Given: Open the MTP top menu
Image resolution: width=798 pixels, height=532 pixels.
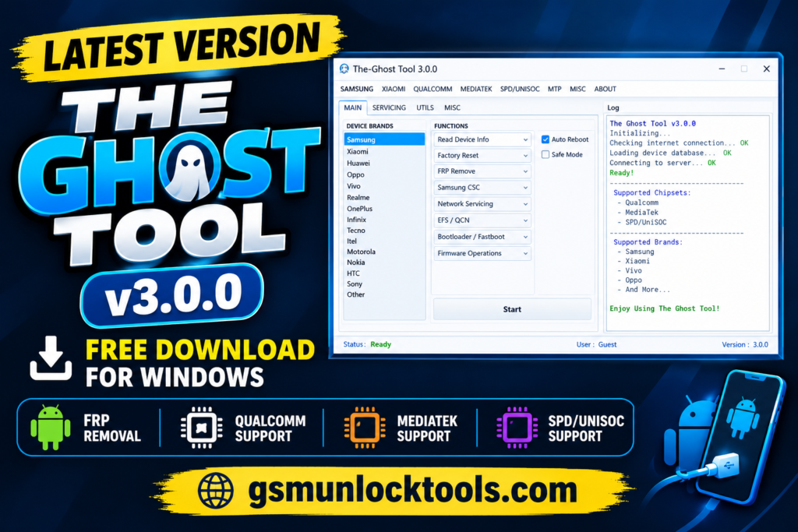Looking at the screenshot, I should (x=554, y=89).
